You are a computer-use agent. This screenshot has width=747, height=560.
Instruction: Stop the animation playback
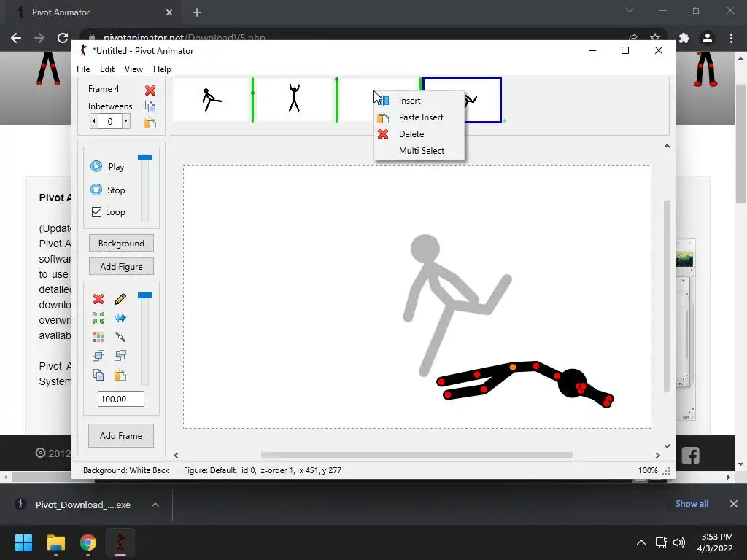click(108, 190)
